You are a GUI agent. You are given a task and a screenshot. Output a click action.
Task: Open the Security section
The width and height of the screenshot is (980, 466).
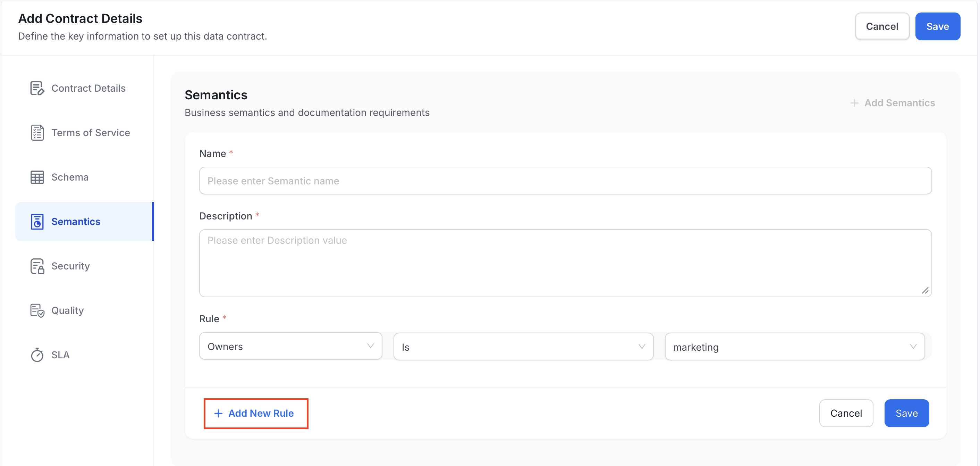click(x=84, y=266)
